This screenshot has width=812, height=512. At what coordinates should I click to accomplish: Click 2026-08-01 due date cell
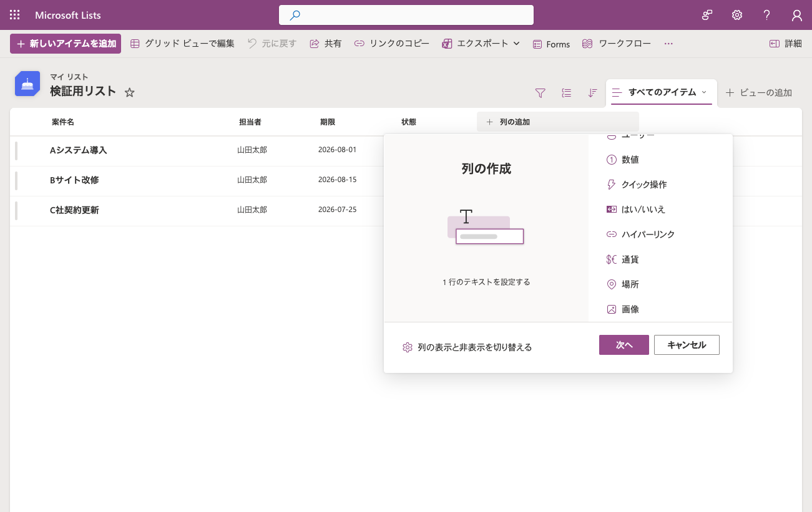pyautogui.click(x=337, y=150)
